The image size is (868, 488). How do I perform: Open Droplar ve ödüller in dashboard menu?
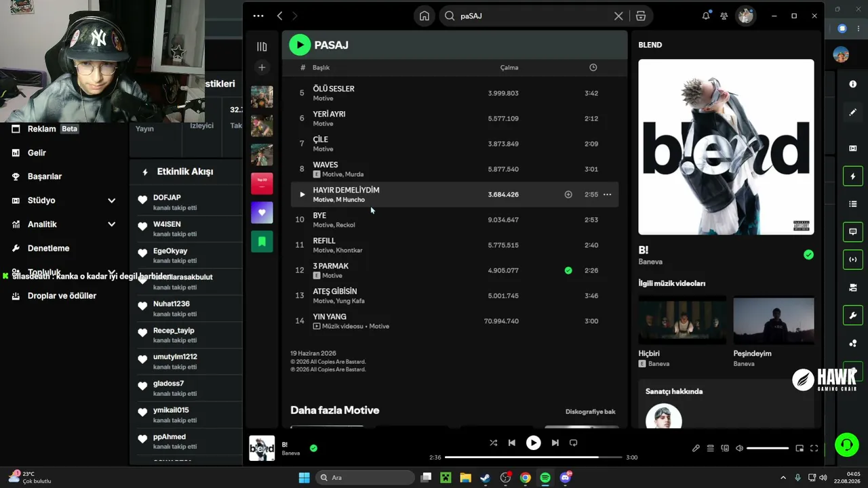62,296
